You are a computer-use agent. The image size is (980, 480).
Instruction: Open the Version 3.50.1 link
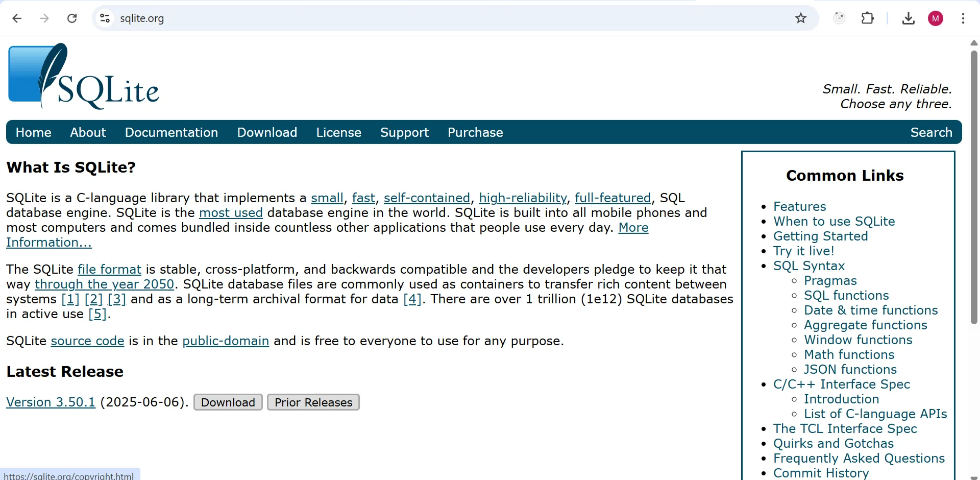click(x=51, y=402)
